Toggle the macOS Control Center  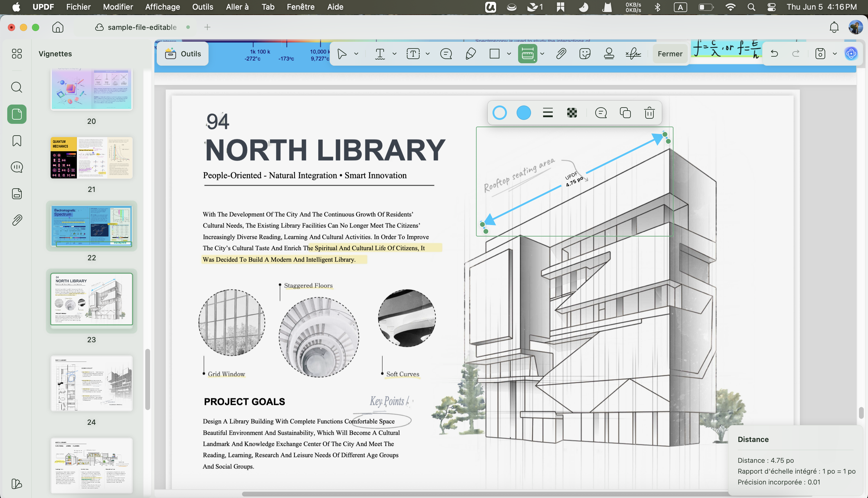coord(772,7)
